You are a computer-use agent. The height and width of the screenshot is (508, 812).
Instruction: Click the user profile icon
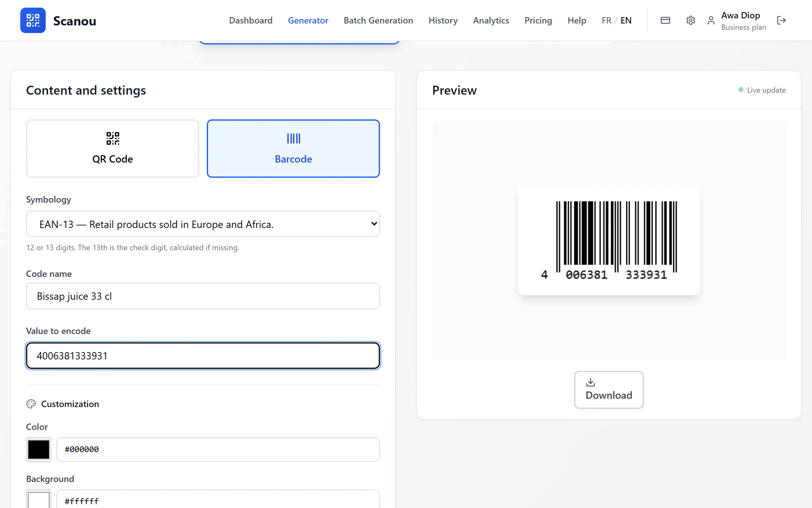711,21
